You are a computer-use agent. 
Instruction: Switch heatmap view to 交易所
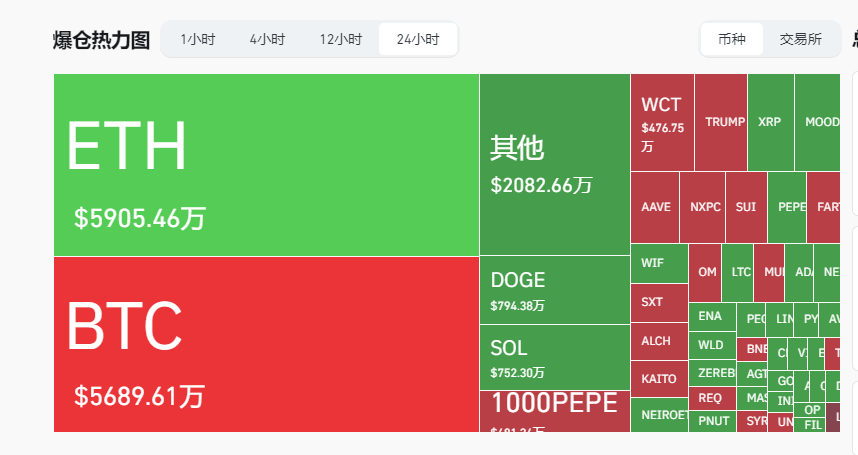tap(800, 39)
